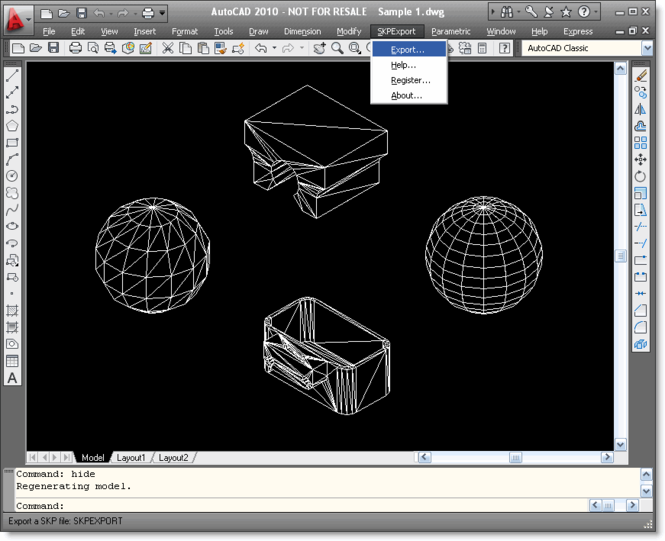Screen dimensions: 665x541
Task: Select the Rectangle tool
Action: 12,143
